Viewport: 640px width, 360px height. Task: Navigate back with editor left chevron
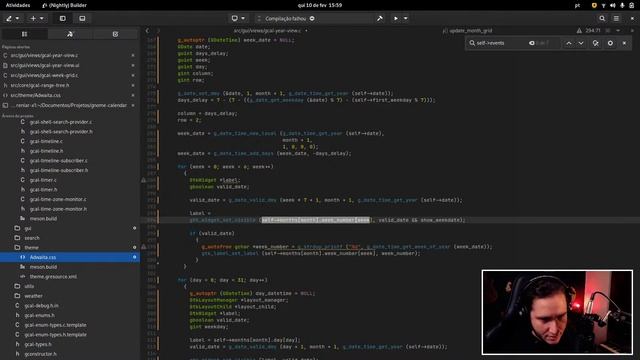pyautogui.click(x=147, y=31)
